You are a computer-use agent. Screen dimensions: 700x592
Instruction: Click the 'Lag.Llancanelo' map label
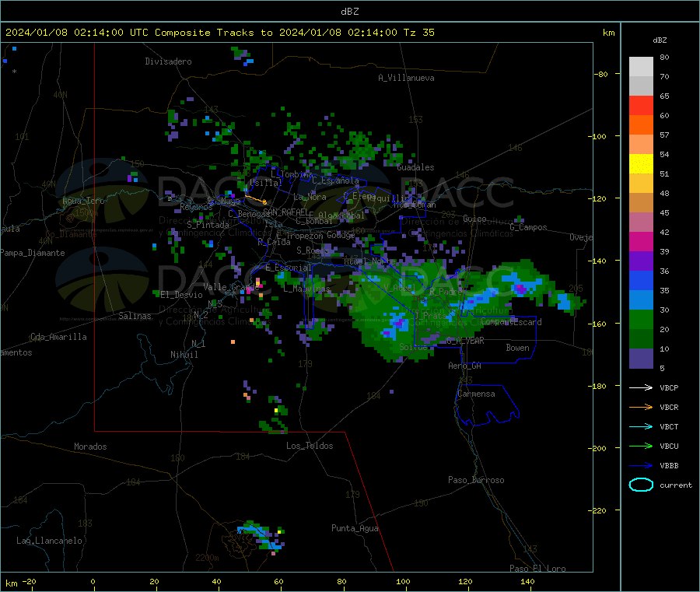pyautogui.click(x=49, y=541)
